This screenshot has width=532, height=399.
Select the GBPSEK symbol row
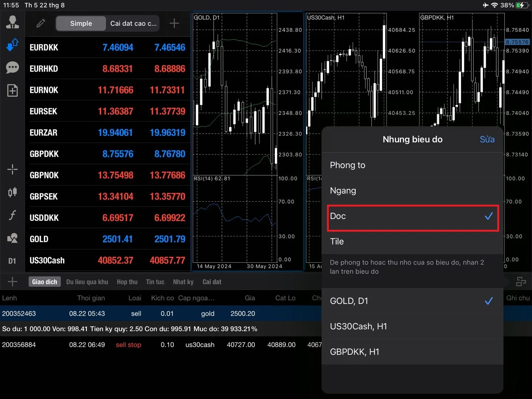click(108, 197)
